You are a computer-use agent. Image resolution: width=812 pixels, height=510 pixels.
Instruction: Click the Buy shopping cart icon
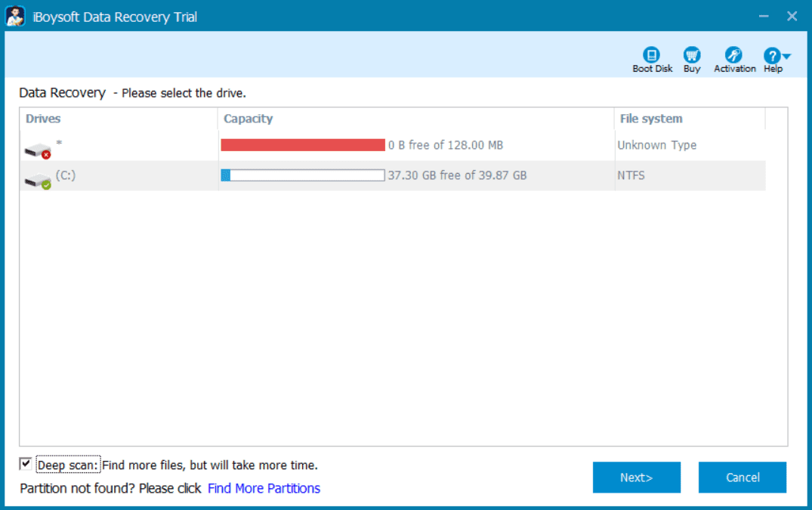(x=692, y=55)
